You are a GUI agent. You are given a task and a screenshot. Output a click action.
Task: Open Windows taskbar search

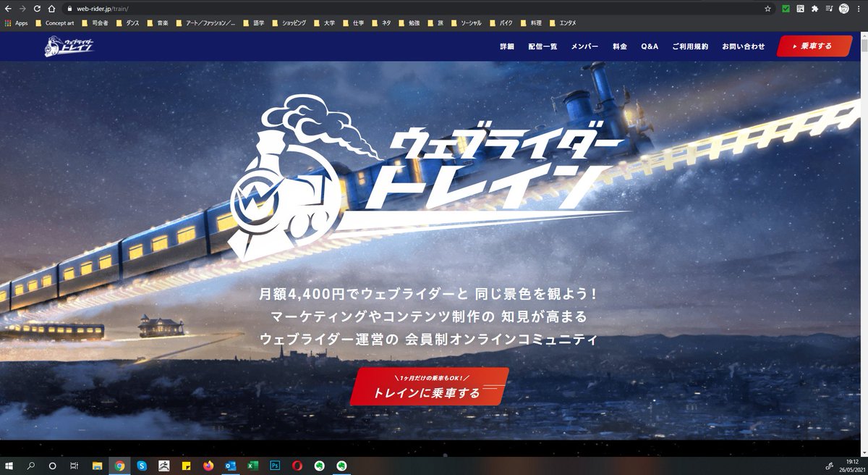[31, 466]
